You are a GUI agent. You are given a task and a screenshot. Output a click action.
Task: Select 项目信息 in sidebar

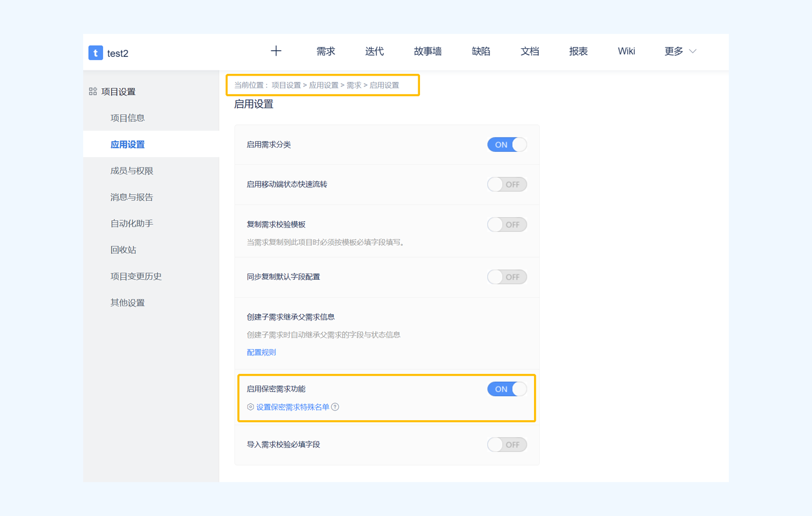pos(127,118)
